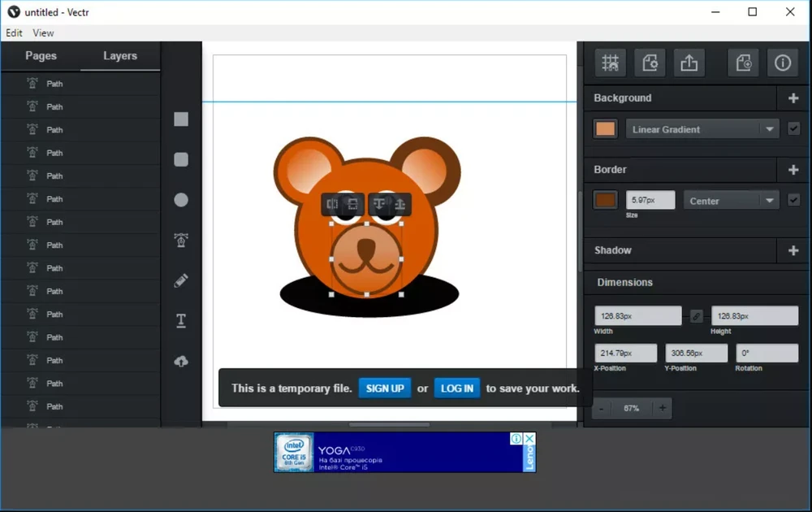The width and height of the screenshot is (812, 512).
Task: Switch to the Pages tab
Action: point(41,56)
